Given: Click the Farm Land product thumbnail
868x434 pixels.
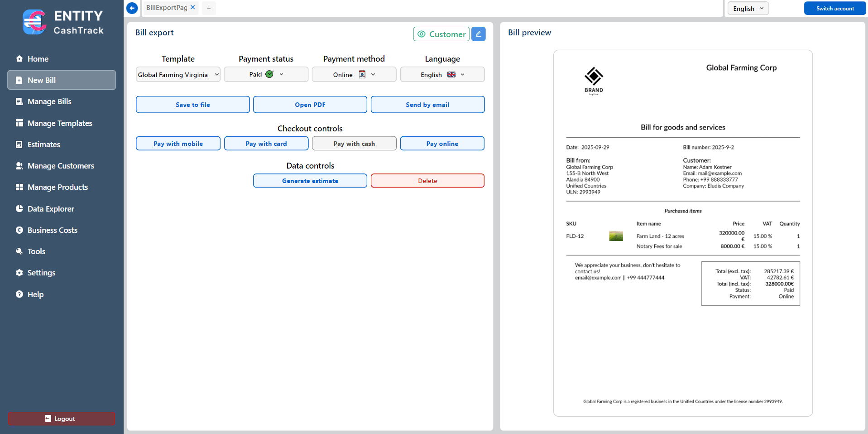Looking at the screenshot, I should point(616,236).
